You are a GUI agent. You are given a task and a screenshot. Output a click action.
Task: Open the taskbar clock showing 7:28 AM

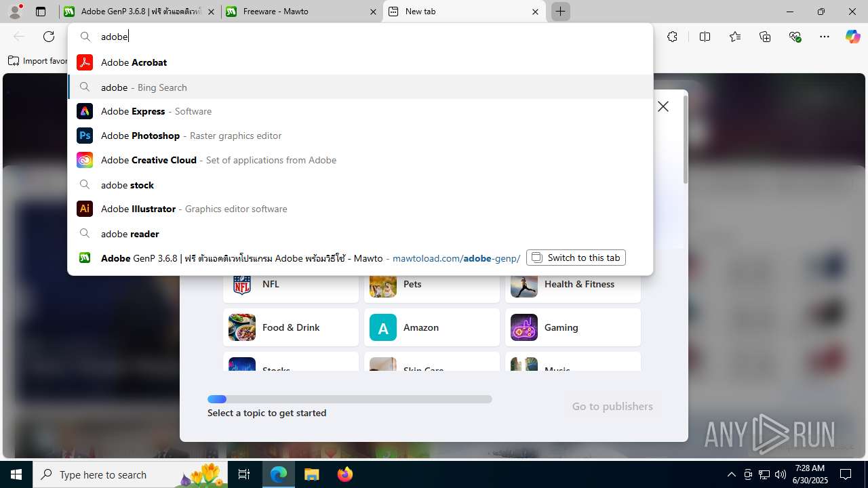[810, 474]
